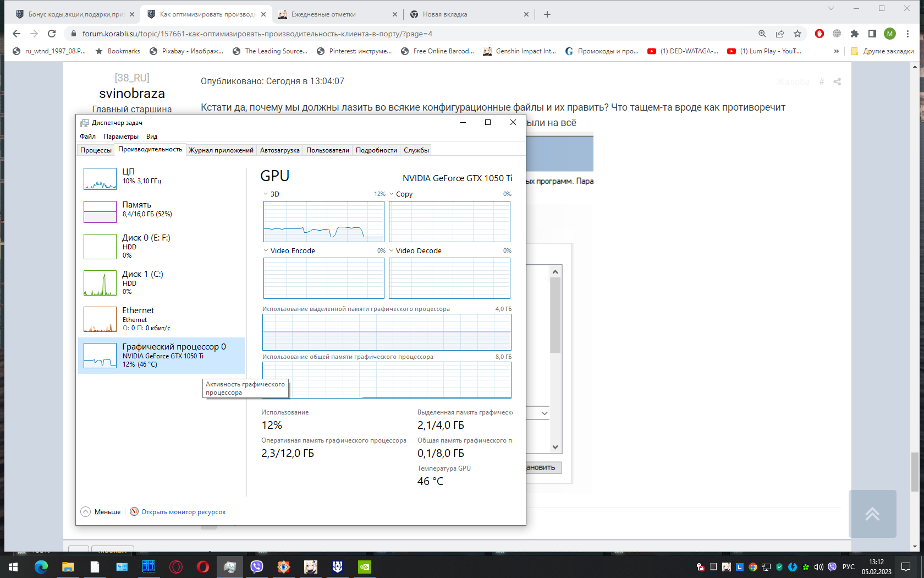The image size is (924, 578).
Task: Select the 'Память' performance item
Action: click(x=161, y=211)
